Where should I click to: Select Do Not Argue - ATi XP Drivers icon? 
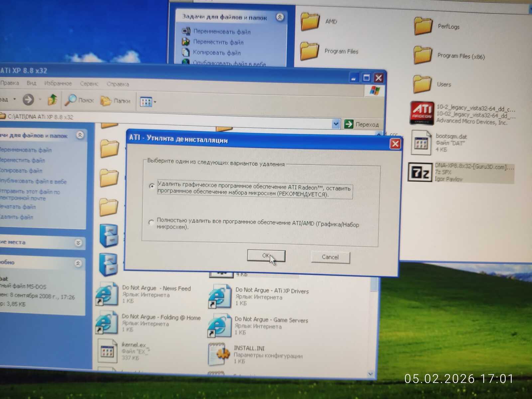tap(220, 296)
